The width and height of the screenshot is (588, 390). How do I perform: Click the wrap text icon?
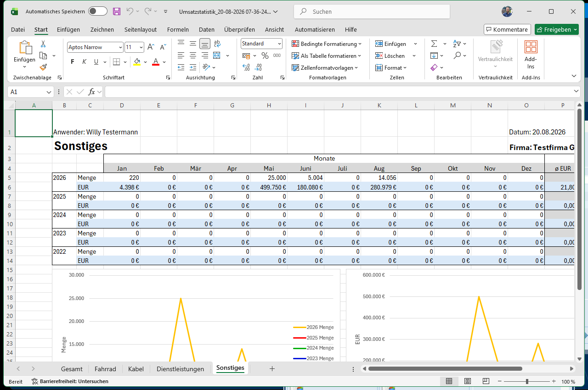click(217, 44)
